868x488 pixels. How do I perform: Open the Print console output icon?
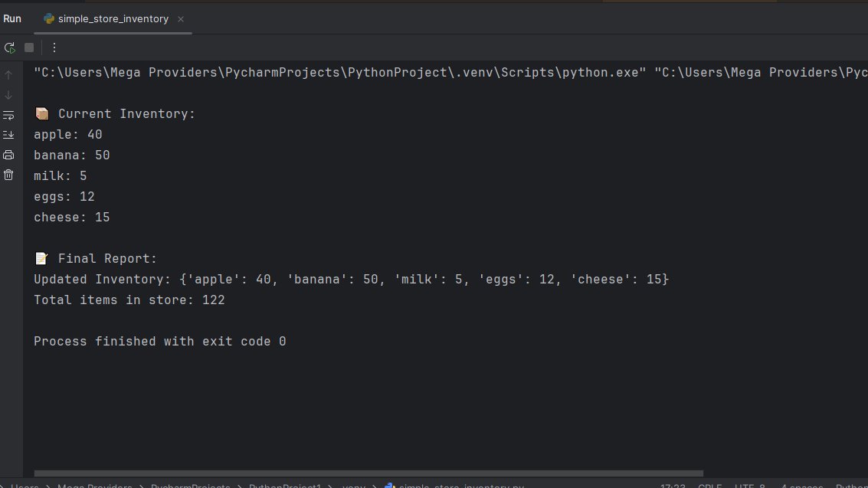[x=8, y=154]
